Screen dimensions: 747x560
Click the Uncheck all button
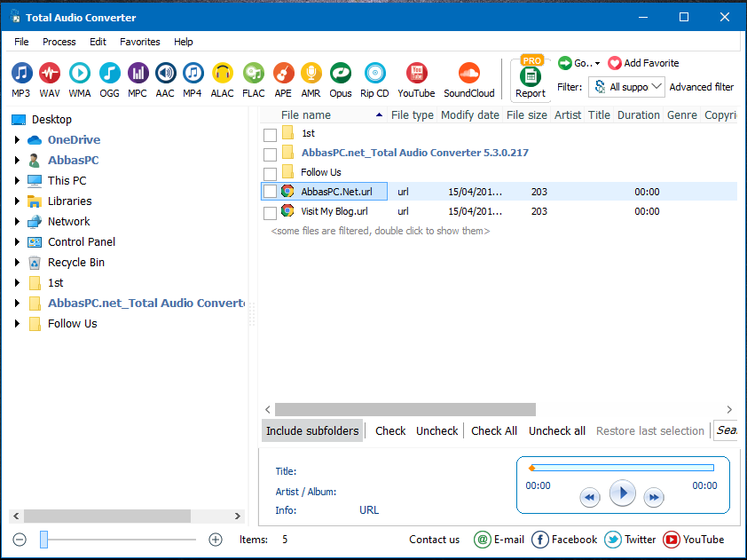[x=557, y=430]
